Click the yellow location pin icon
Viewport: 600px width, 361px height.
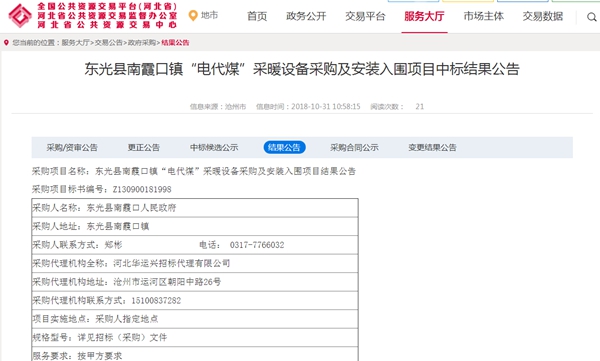(x=193, y=16)
